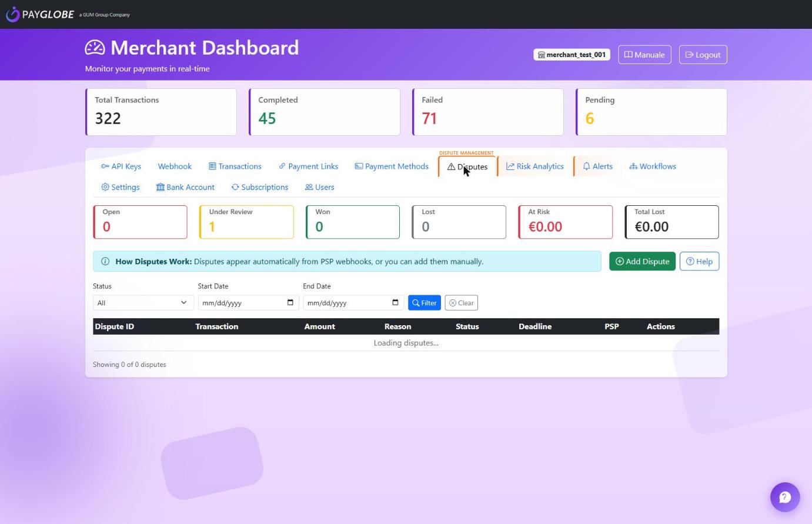Screen dimensions: 812x524
Task: Select the Open disputes card
Action: click(x=140, y=222)
